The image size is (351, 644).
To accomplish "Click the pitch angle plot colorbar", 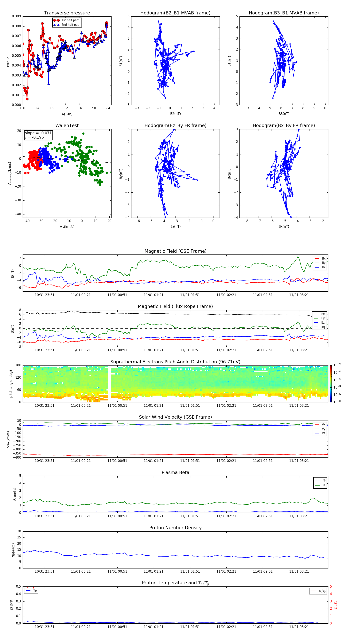I will coord(331,384).
